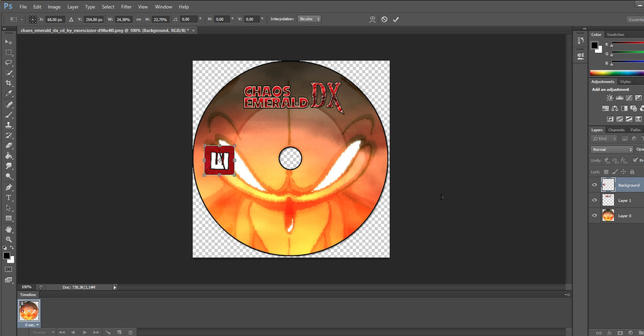Hide the Background layer
The height and width of the screenshot is (336, 644).
pos(594,185)
